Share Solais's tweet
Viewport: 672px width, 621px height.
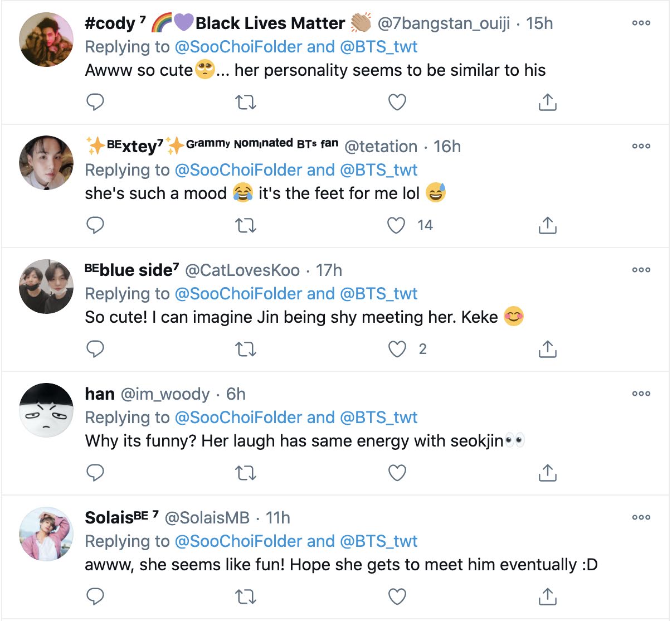pos(547,596)
